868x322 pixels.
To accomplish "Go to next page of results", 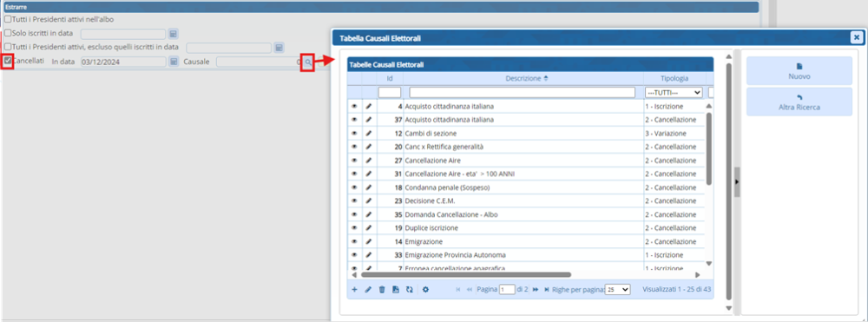I will click(536, 289).
